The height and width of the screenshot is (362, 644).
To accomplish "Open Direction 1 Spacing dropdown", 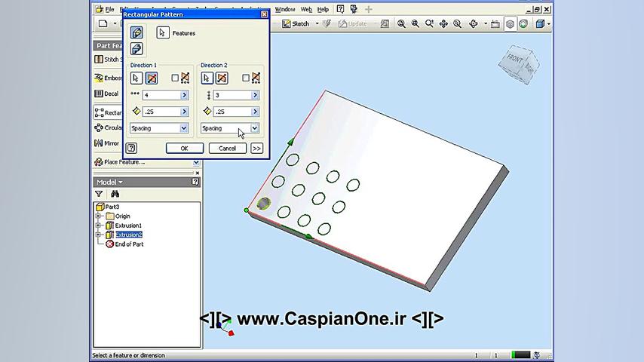I will [x=184, y=128].
